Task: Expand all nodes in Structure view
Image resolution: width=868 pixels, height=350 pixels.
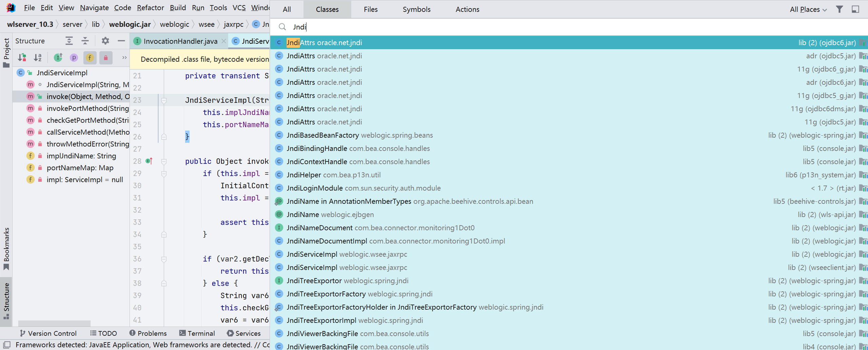Action: pos(69,41)
